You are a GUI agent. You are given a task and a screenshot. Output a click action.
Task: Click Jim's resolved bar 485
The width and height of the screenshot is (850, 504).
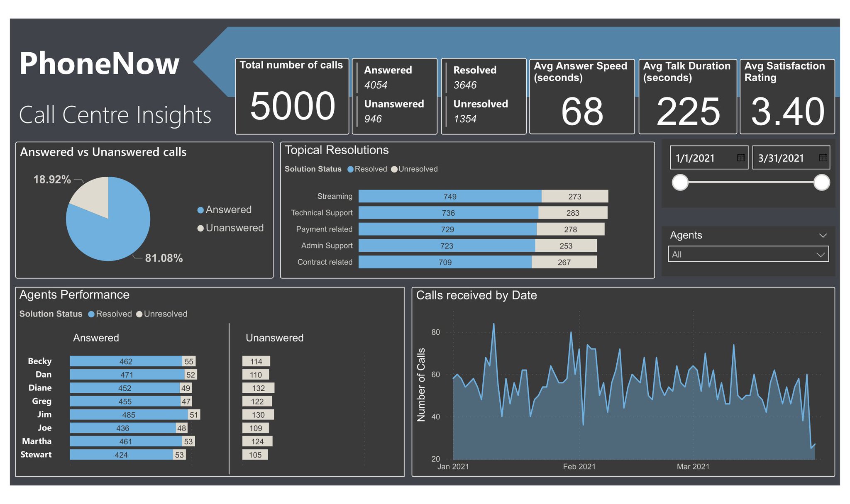129,414
